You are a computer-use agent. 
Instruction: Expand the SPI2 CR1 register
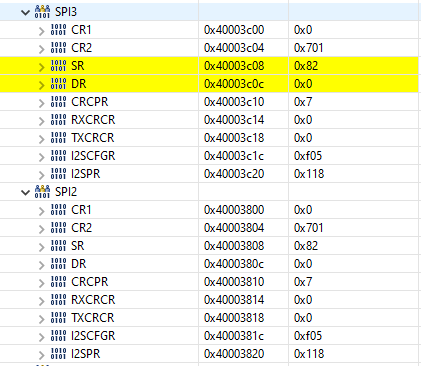click(41, 211)
